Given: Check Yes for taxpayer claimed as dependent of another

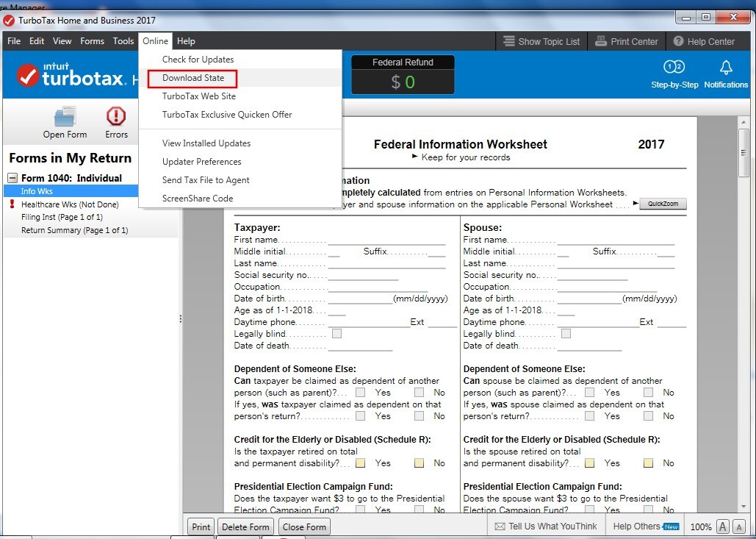Looking at the screenshot, I should (x=360, y=393).
